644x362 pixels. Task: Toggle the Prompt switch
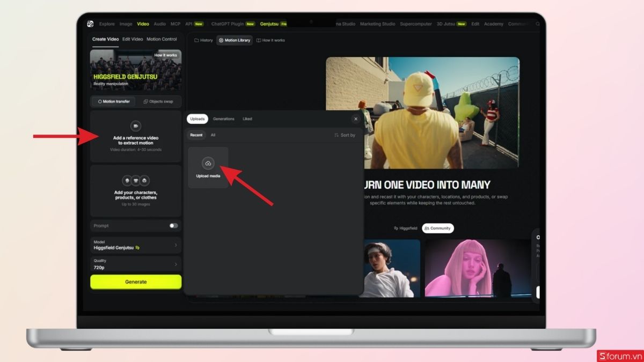[x=173, y=226]
